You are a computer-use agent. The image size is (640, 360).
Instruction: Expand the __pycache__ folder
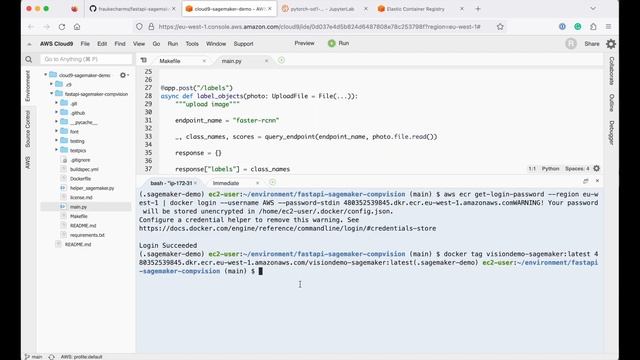tap(56, 122)
